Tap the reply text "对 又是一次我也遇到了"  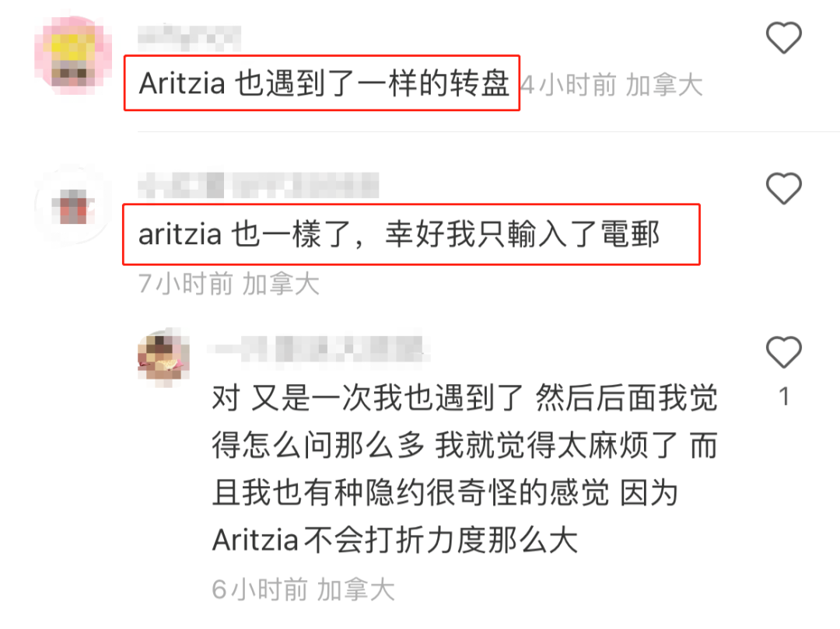pyautogui.click(x=367, y=397)
